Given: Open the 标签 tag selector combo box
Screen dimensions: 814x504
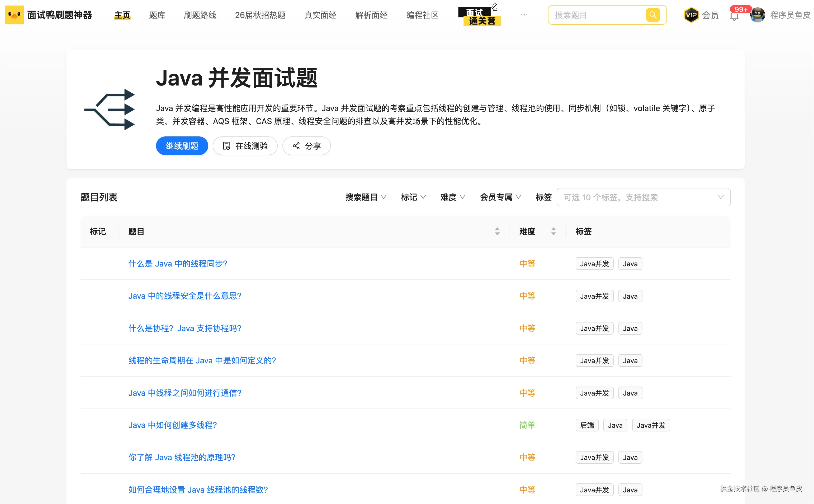Looking at the screenshot, I should pyautogui.click(x=643, y=197).
